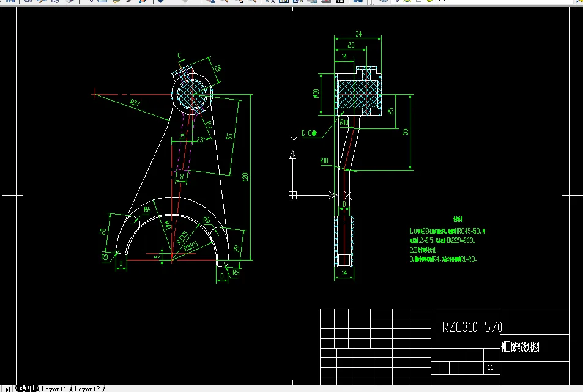Select the 11 cell in title block

[491, 368]
